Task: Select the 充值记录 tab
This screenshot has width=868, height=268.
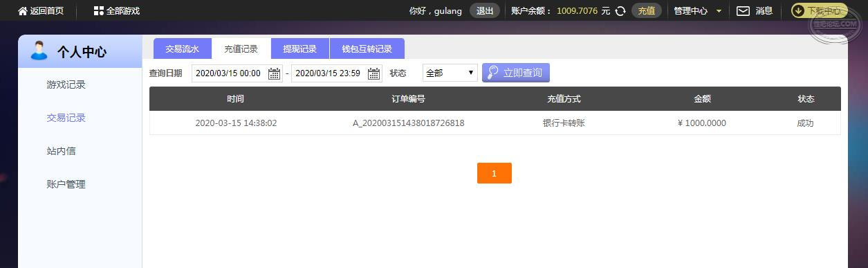Action: [x=241, y=48]
